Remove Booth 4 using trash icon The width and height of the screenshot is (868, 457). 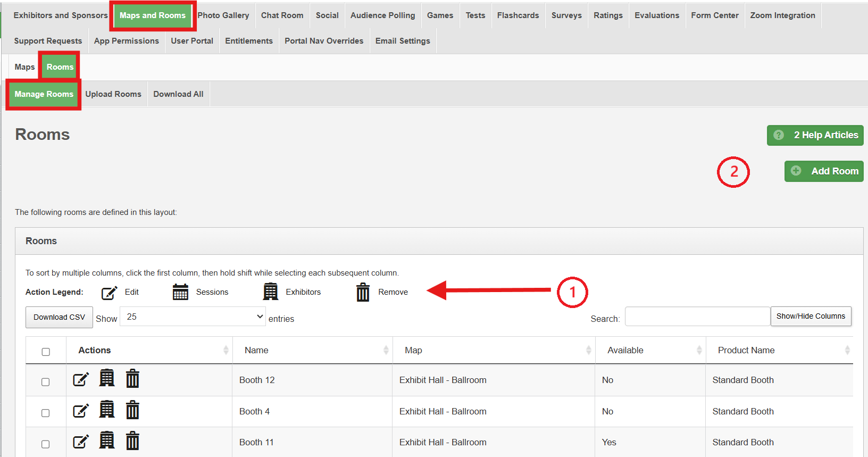pos(132,410)
